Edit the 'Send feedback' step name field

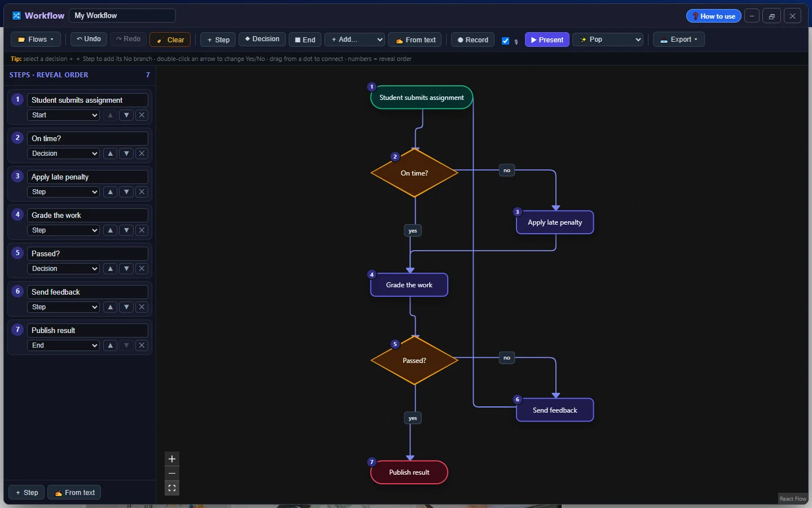pos(87,292)
